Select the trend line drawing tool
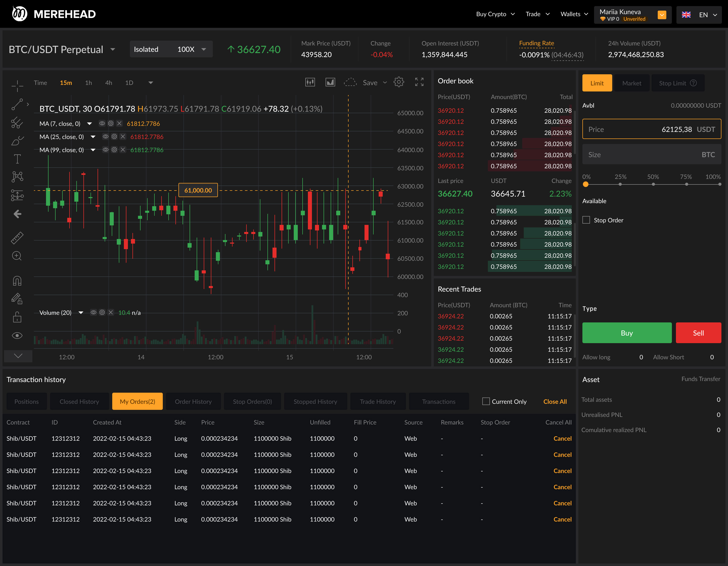 coord(17,104)
